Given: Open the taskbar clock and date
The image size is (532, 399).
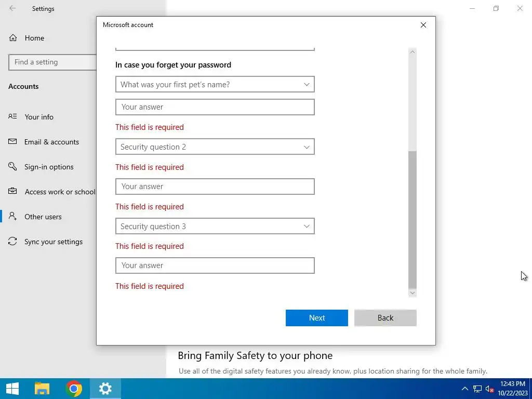Looking at the screenshot, I should (x=512, y=389).
